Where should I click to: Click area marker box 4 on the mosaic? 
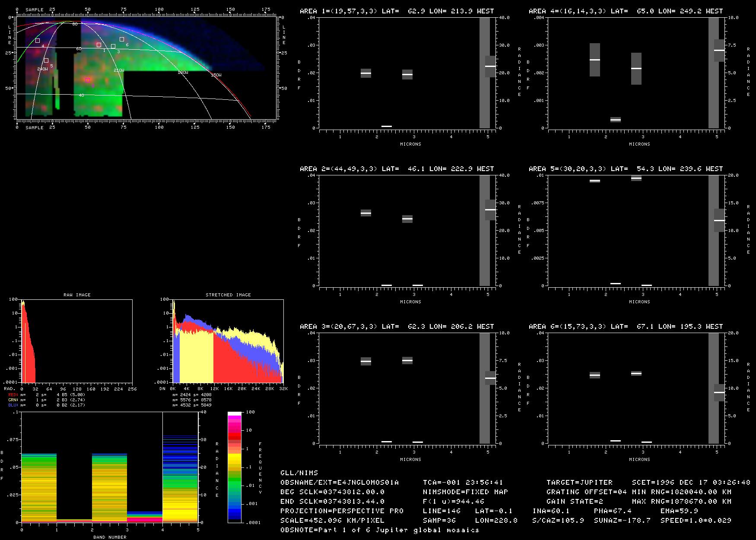(x=38, y=41)
